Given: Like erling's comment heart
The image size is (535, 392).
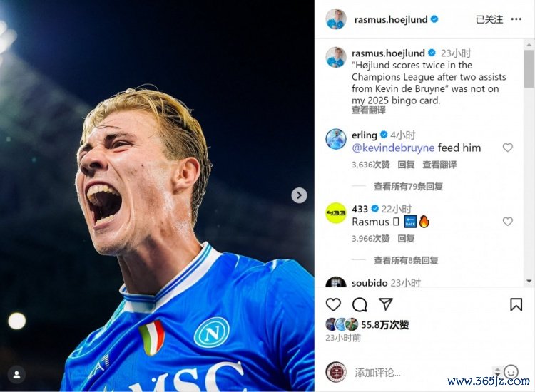Looking at the screenshot, I should coord(508,148).
